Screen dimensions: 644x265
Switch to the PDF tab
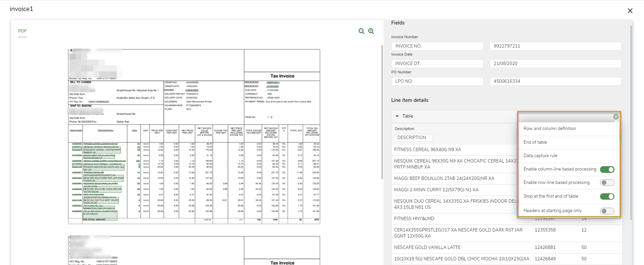pos(22,31)
